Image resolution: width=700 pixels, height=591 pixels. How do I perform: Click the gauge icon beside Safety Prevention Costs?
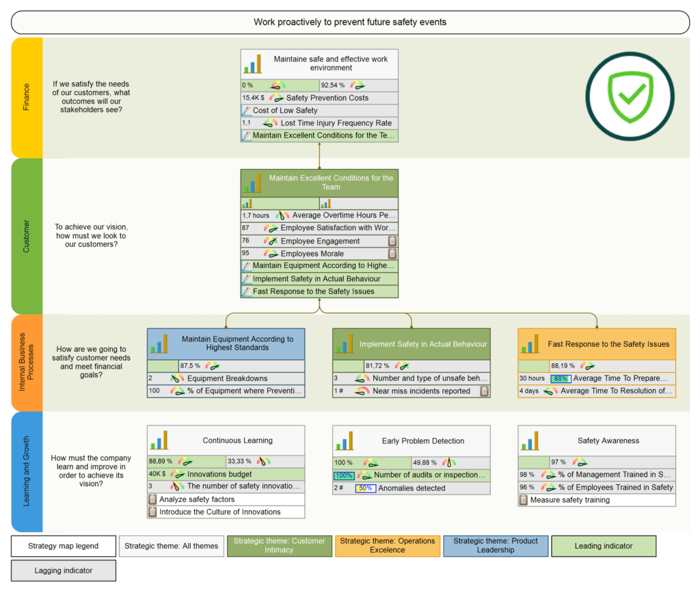tap(276, 98)
